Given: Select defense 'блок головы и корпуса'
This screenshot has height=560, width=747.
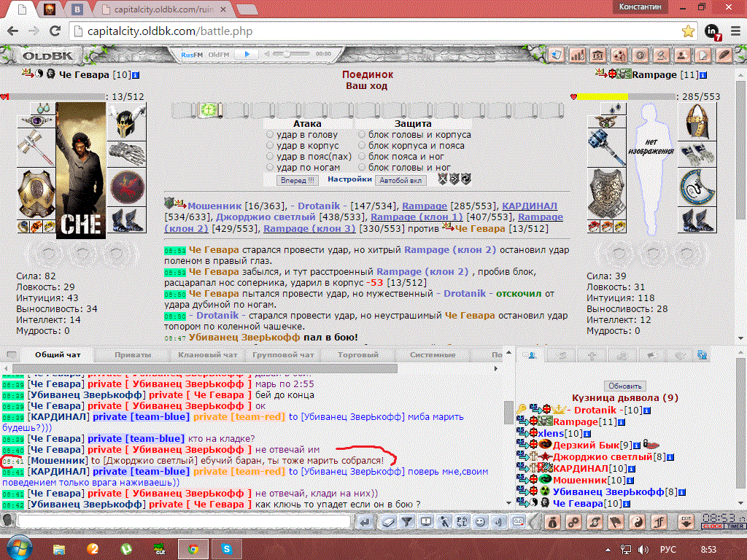Looking at the screenshot, I should (362, 135).
